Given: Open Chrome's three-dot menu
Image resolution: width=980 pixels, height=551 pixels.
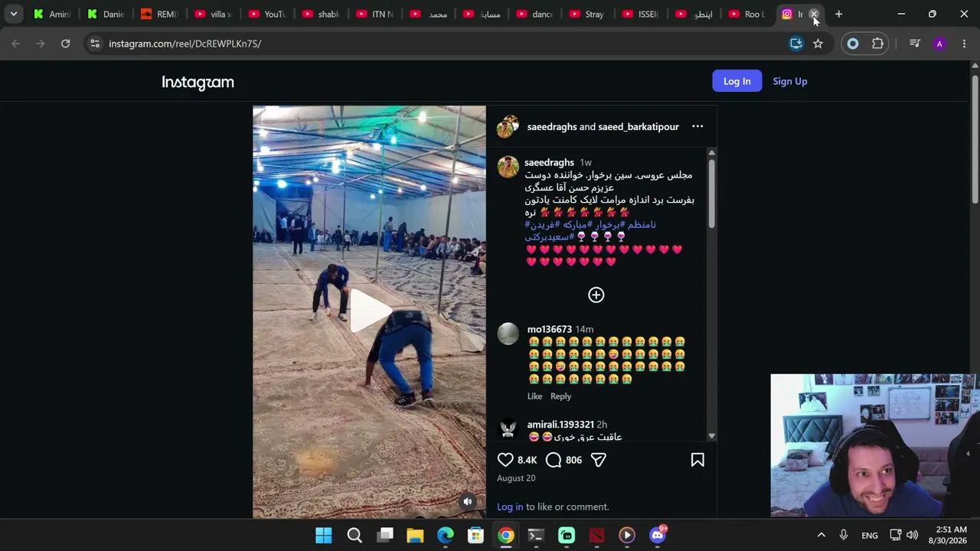Looking at the screenshot, I should pos(964,44).
